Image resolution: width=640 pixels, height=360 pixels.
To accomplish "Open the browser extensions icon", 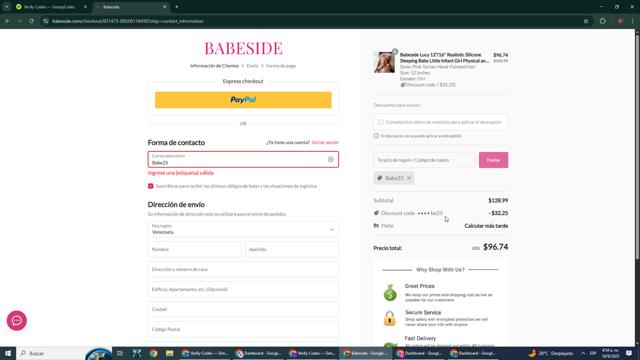I will pyautogui.click(x=602, y=21).
